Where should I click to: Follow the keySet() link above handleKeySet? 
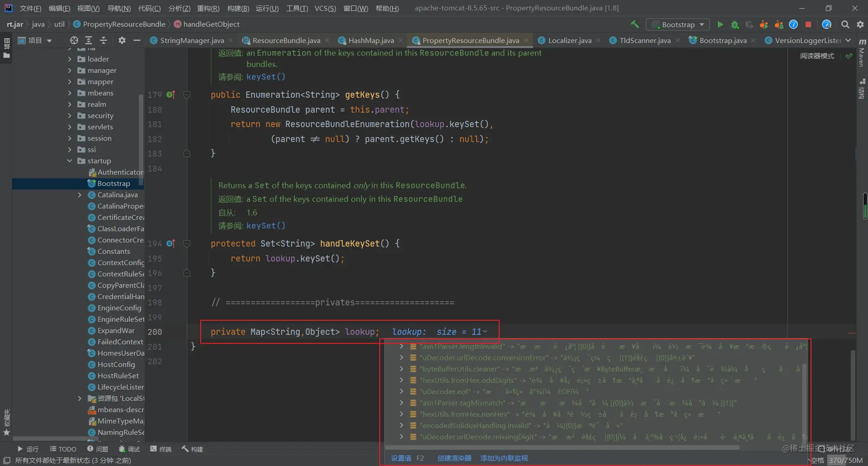266,226
